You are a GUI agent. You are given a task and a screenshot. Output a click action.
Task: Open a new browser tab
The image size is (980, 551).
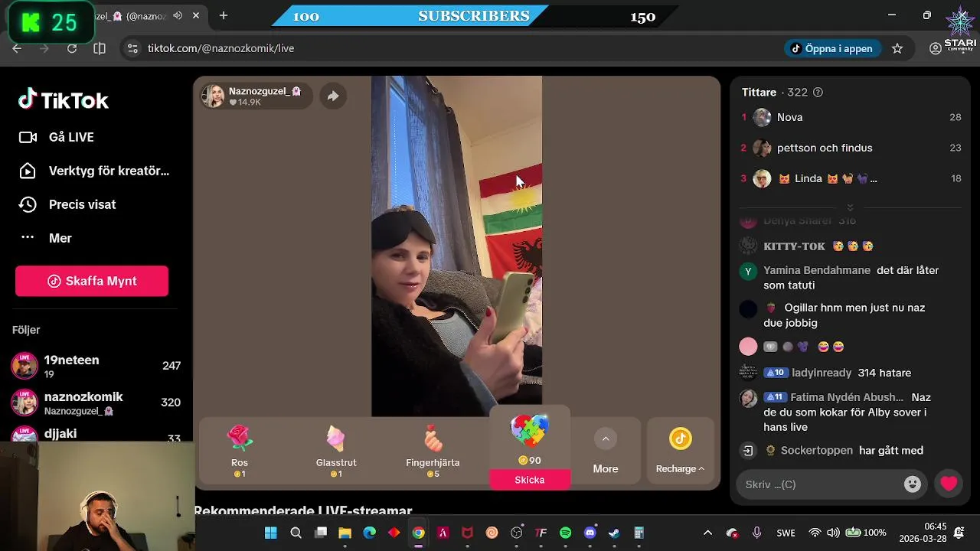pyautogui.click(x=224, y=15)
